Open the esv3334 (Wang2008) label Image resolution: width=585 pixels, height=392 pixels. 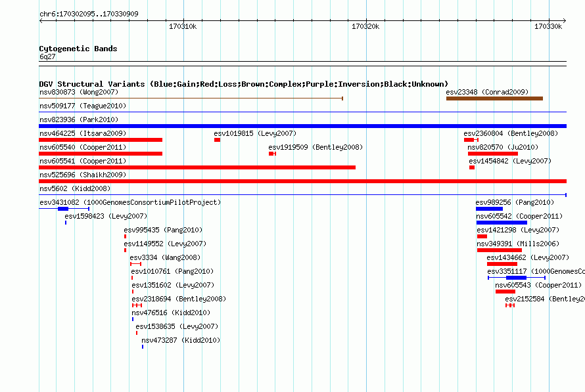pyautogui.click(x=165, y=257)
